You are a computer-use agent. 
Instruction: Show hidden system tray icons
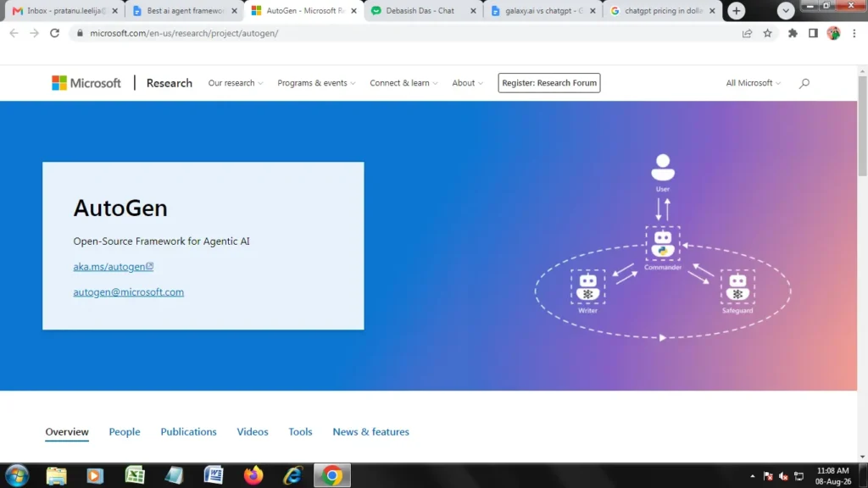tap(753, 476)
